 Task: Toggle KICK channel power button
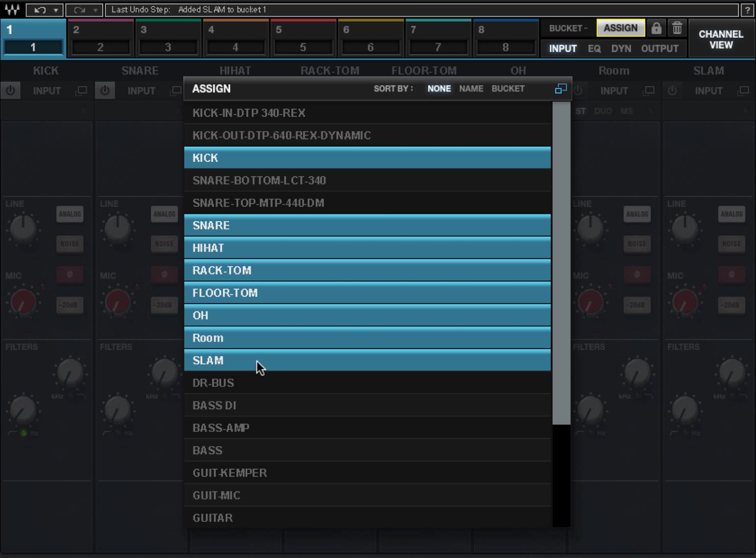(x=11, y=90)
